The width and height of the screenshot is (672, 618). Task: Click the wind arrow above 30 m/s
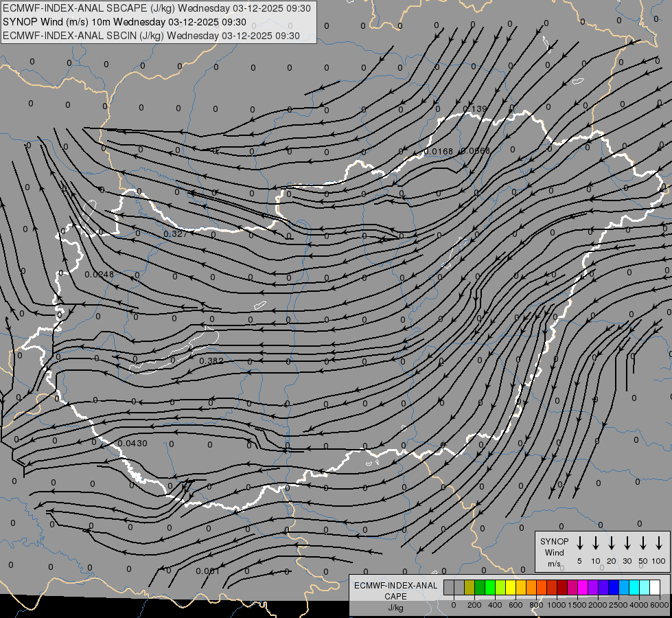click(x=627, y=543)
